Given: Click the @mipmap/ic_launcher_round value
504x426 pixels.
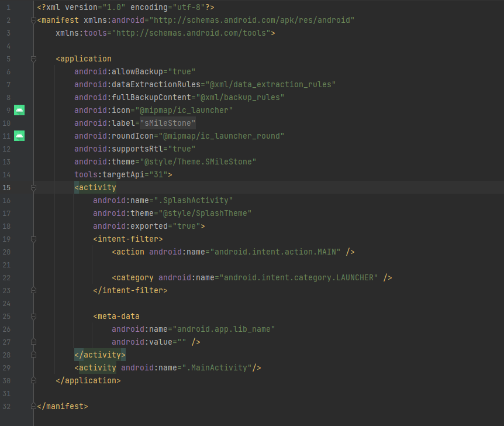Looking at the screenshot, I should tap(222, 136).
